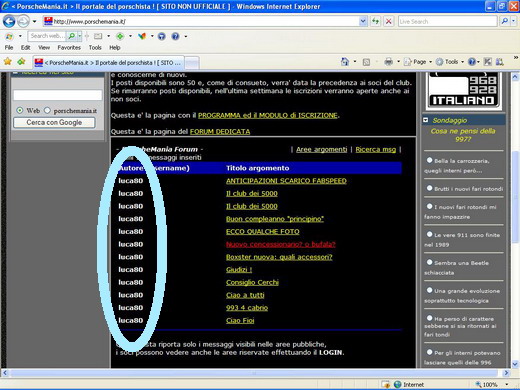Image resolution: width=520 pixels, height=390 pixels.
Task: Click the Search web text field
Action: 47,36
